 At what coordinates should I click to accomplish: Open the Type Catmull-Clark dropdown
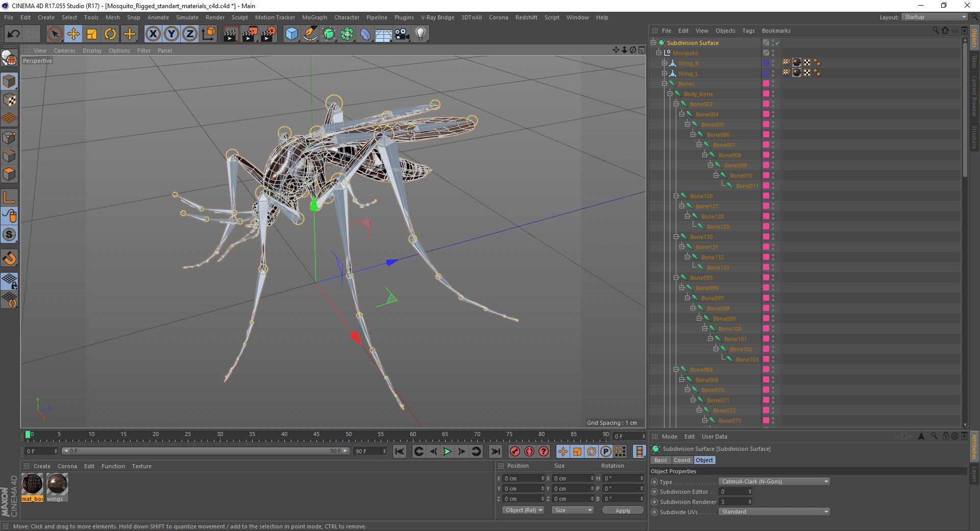click(774, 481)
